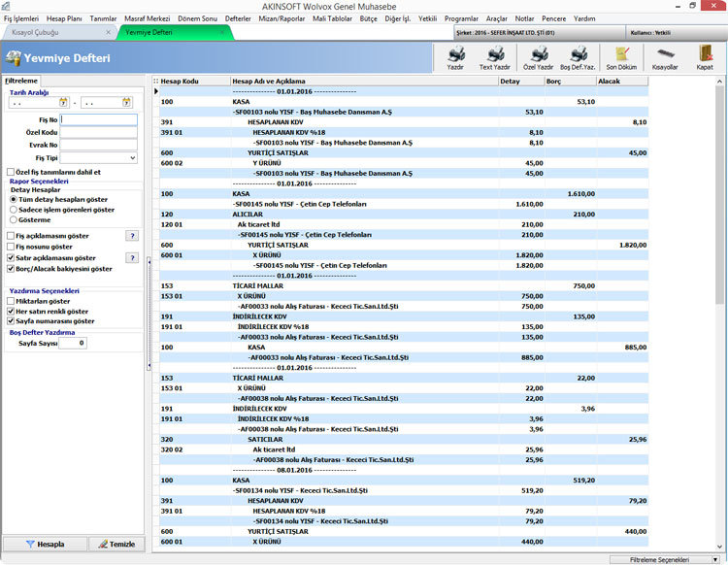Click the SATICILAR account row
Viewport: 728px width, 565px height.
click(404, 439)
